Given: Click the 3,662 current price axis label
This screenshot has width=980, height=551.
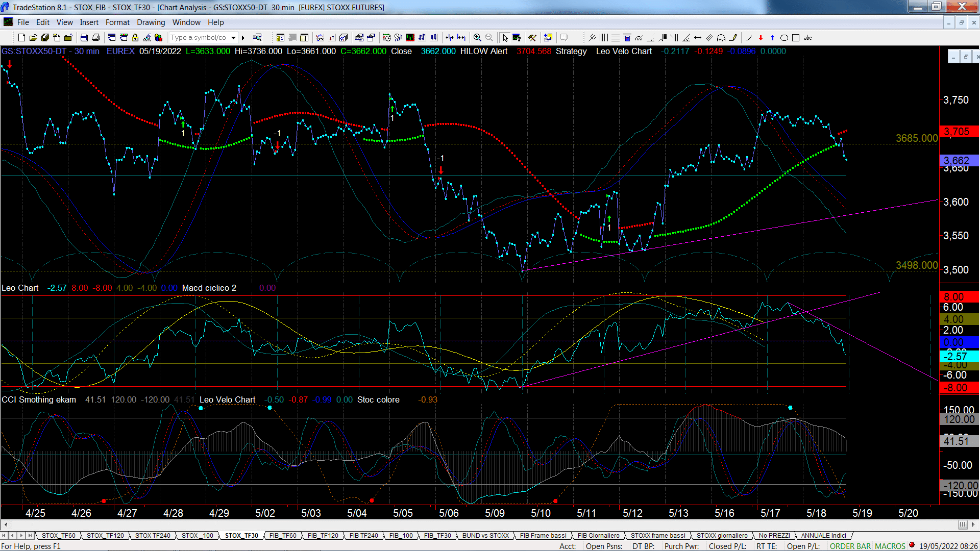Looking at the screenshot, I should coord(959,160).
